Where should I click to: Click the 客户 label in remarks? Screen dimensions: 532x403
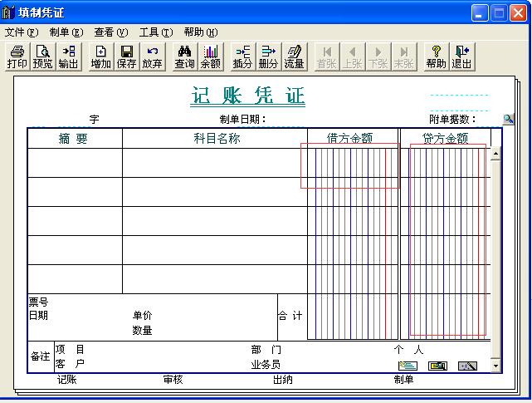[x=70, y=364]
